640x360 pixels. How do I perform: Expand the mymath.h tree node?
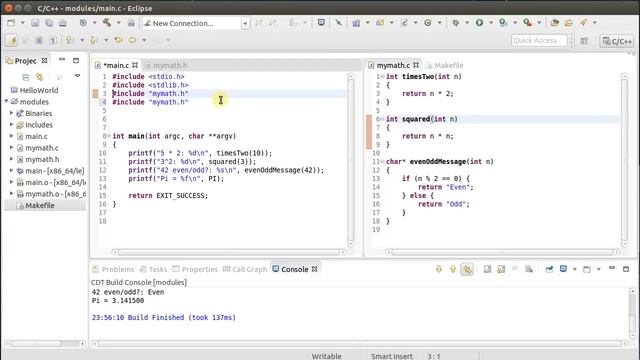11,159
